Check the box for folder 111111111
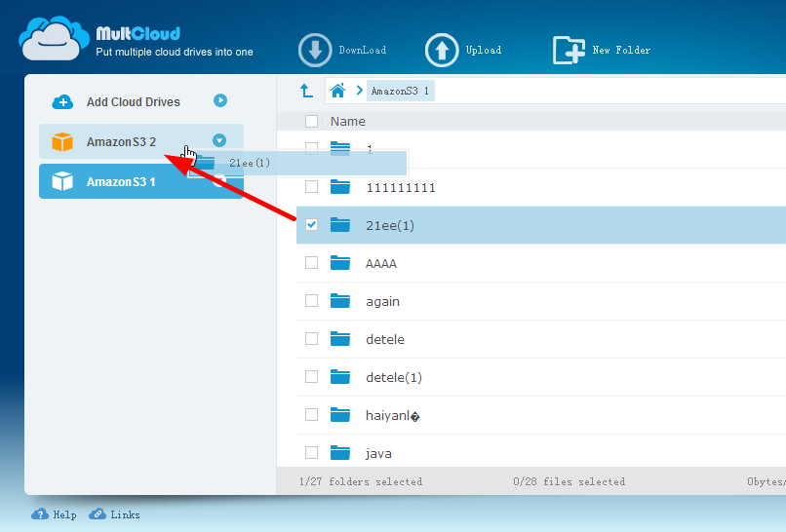The height and width of the screenshot is (532, 786). pos(311,187)
